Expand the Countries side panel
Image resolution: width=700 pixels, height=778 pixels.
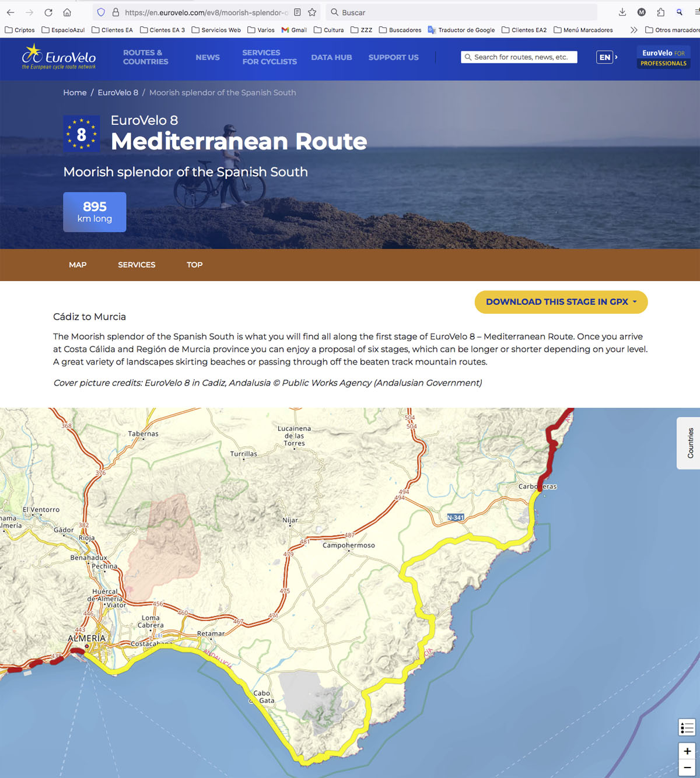(x=689, y=443)
